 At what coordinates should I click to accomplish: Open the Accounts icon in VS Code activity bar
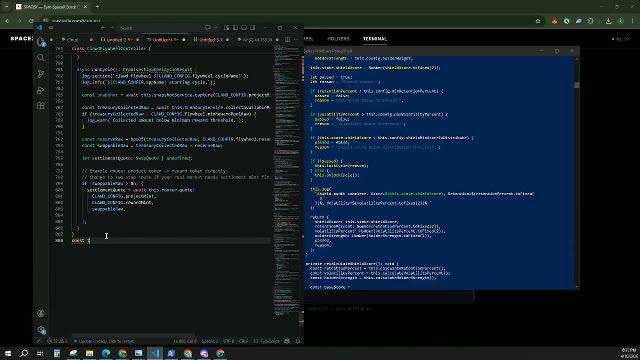41,313
